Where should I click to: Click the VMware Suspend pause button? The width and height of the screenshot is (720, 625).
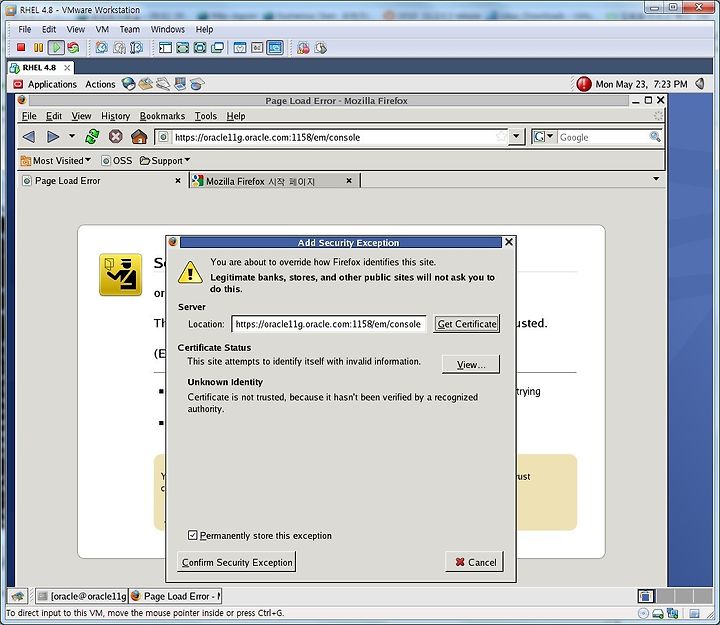pyautogui.click(x=39, y=47)
